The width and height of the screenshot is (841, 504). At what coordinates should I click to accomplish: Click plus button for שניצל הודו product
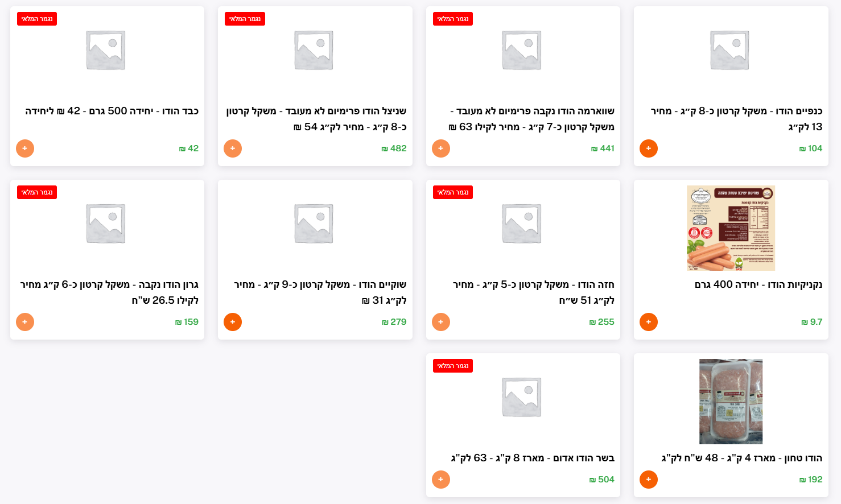233,148
